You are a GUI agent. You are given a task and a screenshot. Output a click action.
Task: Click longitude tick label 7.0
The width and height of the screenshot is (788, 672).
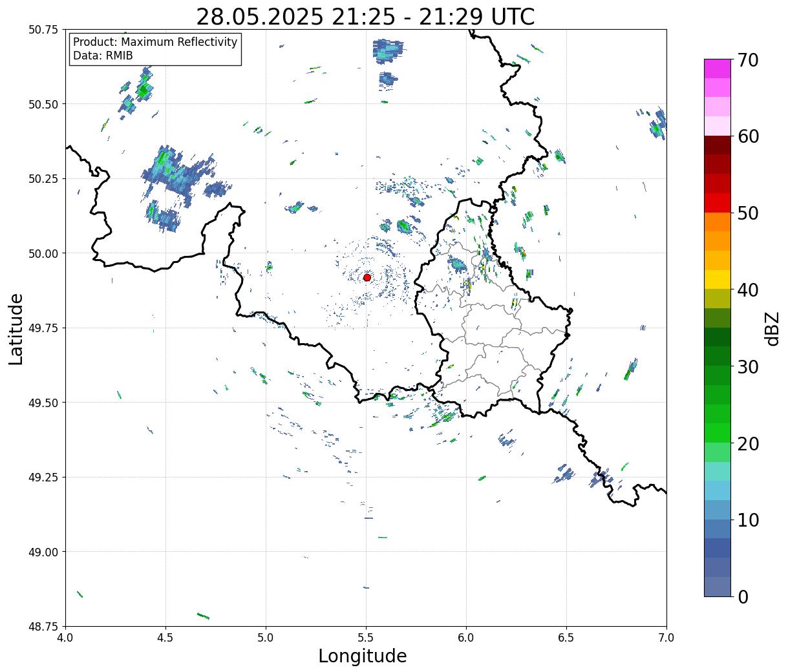coord(666,638)
